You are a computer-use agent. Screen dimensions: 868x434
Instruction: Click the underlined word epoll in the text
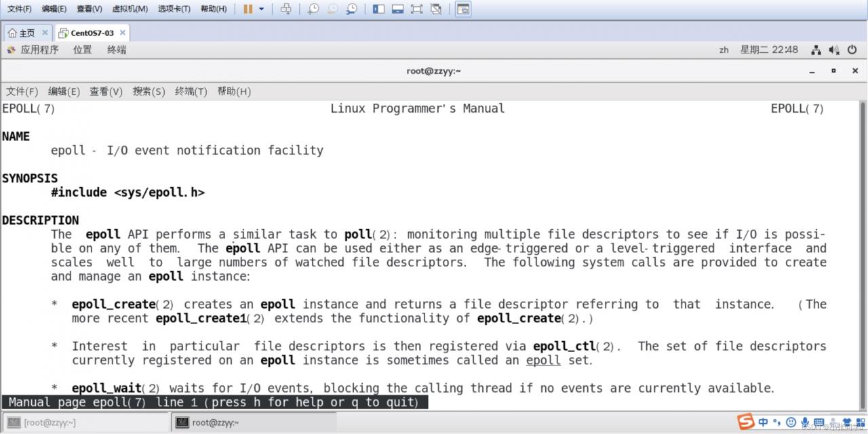click(543, 360)
